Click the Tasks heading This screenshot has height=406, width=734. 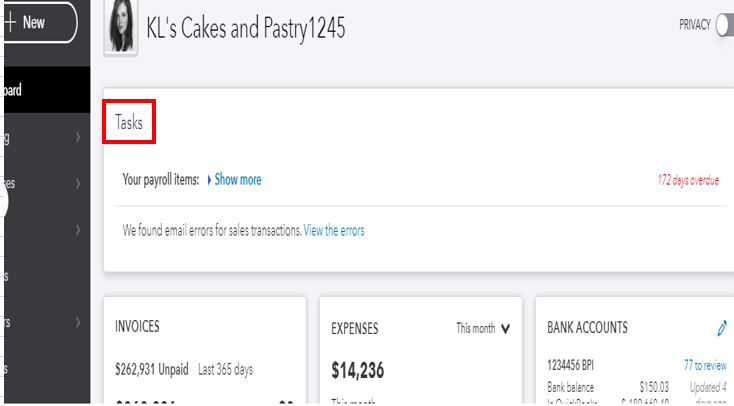pos(129,122)
